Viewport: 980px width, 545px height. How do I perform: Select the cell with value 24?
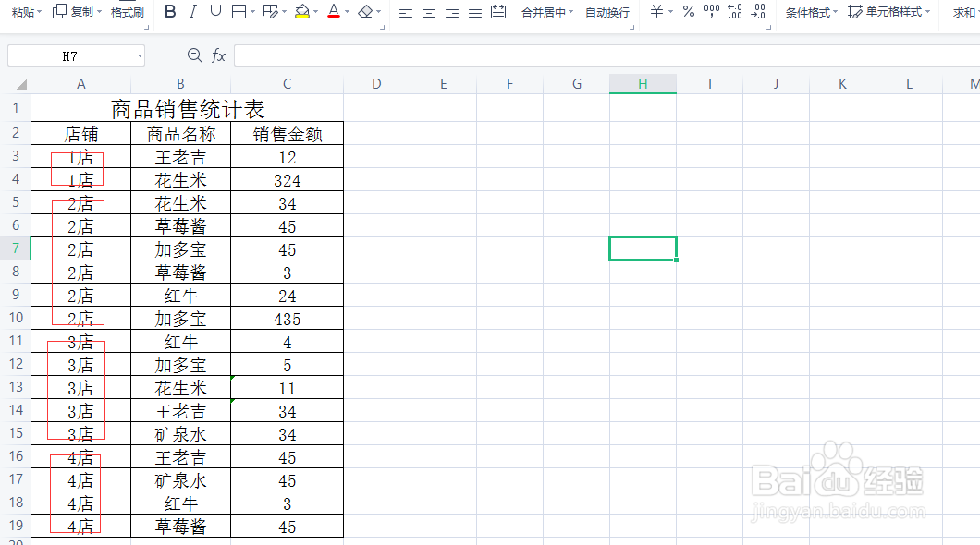point(287,296)
